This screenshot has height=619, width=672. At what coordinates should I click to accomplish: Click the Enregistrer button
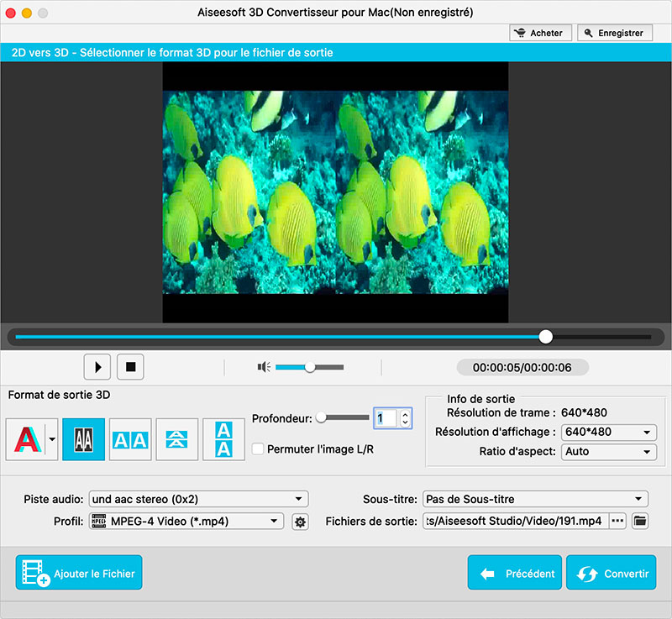(x=614, y=32)
